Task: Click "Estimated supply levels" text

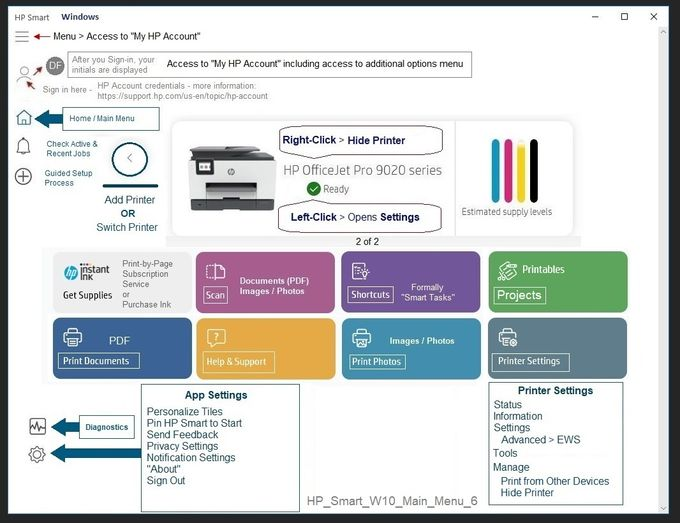Action: pos(507,212)
